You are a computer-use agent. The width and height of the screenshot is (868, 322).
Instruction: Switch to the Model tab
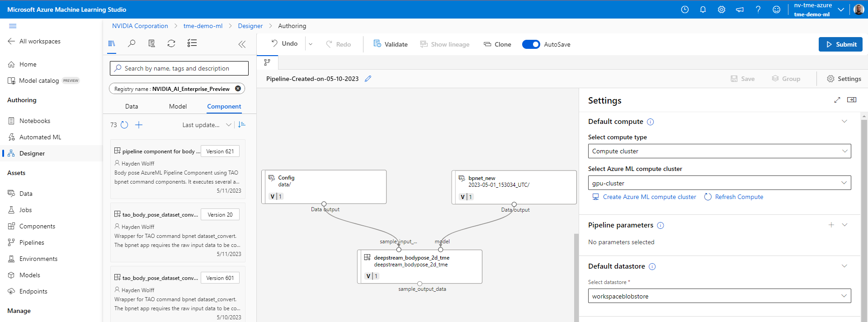178,106
